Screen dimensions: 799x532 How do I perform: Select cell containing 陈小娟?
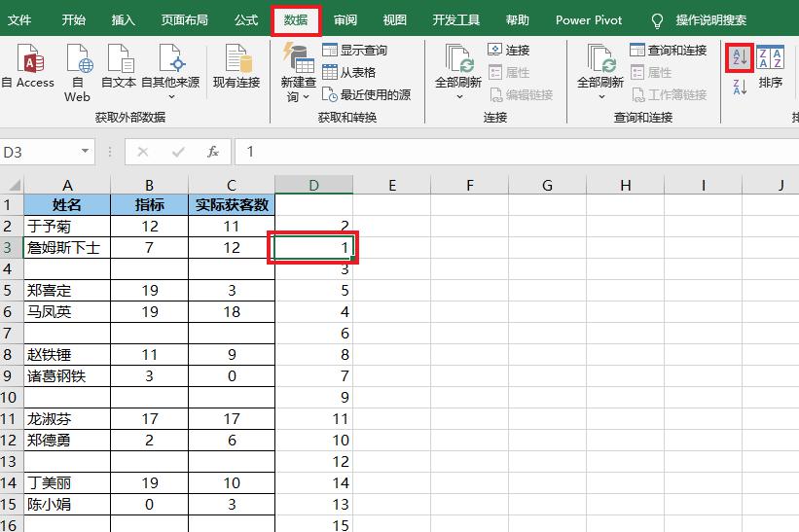(x=67, y=504)
